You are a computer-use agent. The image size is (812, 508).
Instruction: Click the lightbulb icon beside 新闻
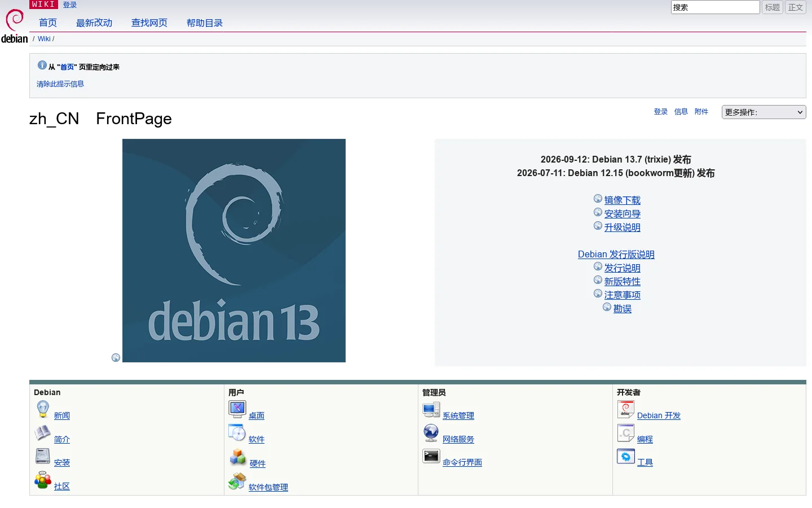(x=43, y=409)
